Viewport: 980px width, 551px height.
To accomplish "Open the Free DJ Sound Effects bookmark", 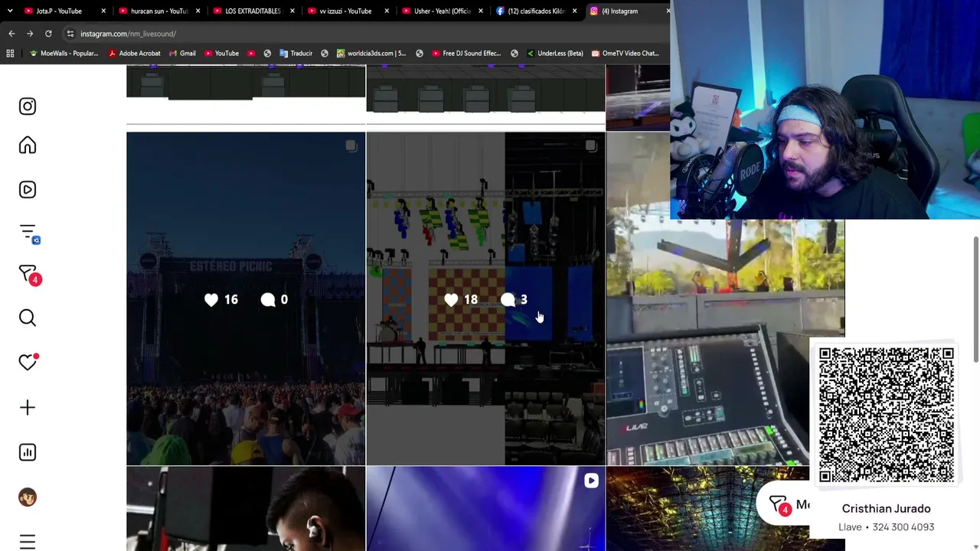I will (x=466, y=54).
